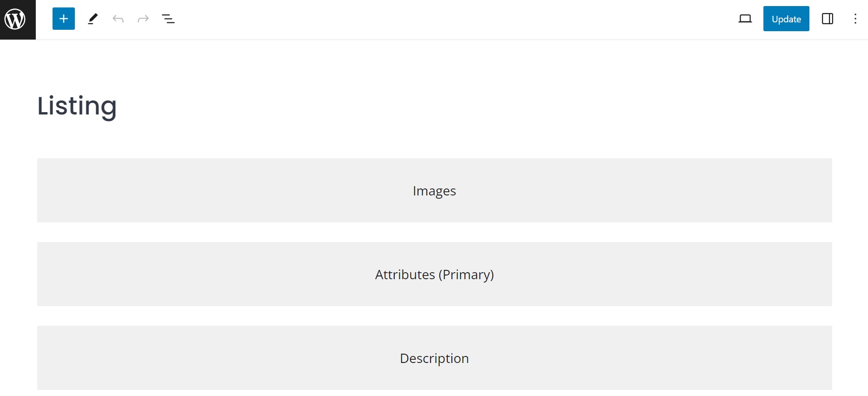Select the Images block

click(435, 190)
